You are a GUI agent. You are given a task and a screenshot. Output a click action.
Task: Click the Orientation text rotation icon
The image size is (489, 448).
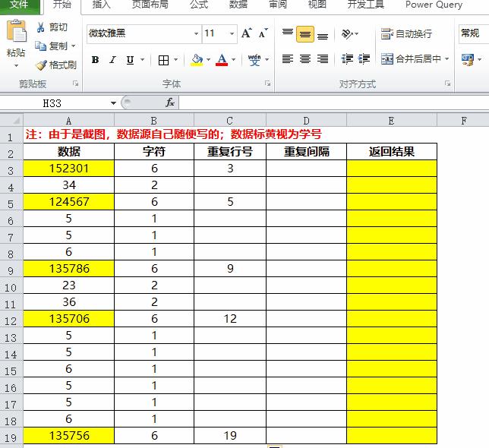[x=347, y=33]
